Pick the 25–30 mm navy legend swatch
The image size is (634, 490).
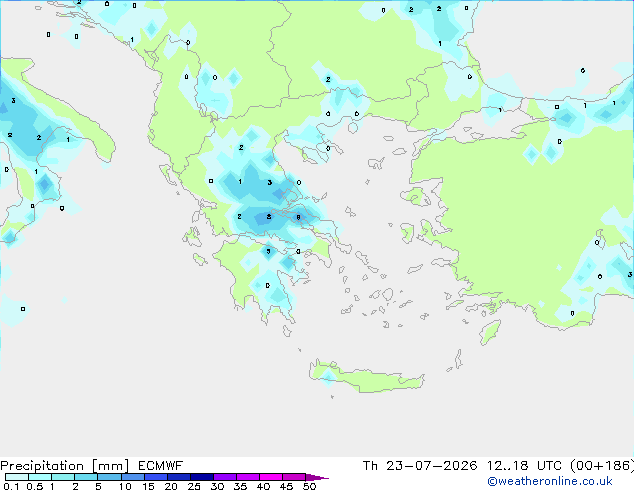(201, 477)
